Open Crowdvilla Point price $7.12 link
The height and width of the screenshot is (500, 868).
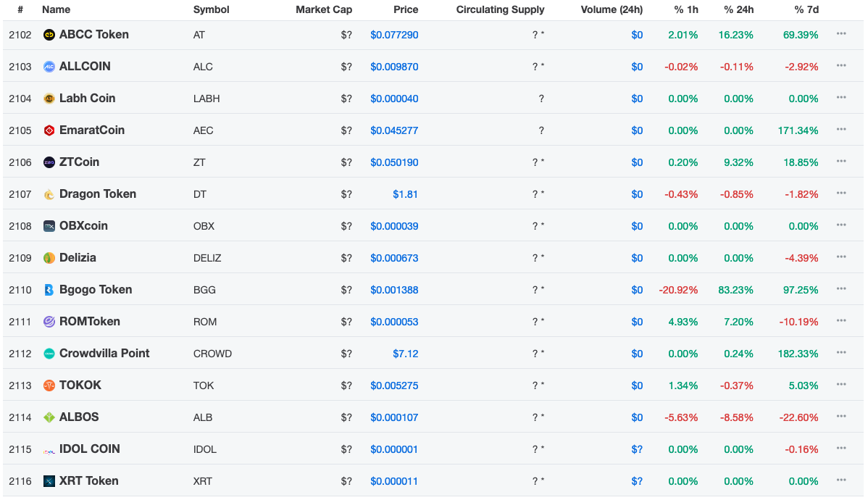pyautogui.click(x=405, y=354)
